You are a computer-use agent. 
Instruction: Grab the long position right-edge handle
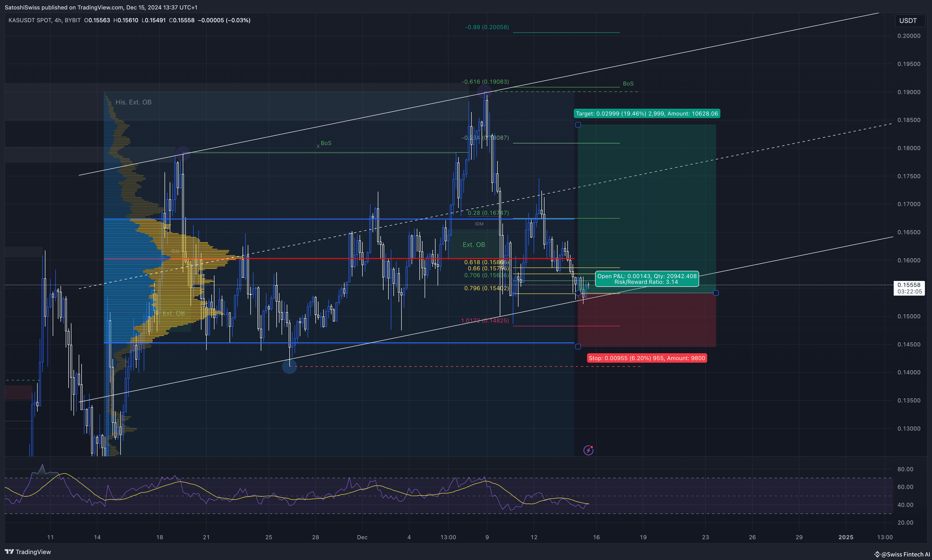coord(716,293)
